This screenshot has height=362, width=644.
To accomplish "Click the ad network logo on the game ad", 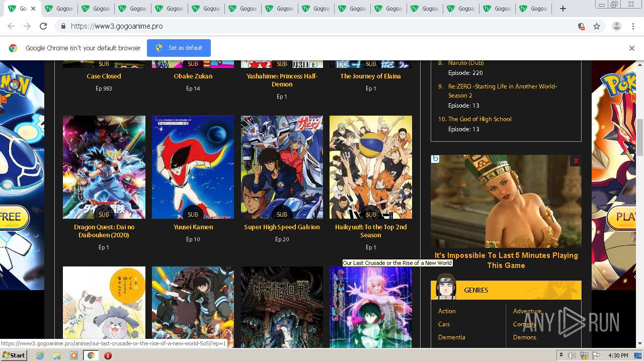I will (435, 159).
